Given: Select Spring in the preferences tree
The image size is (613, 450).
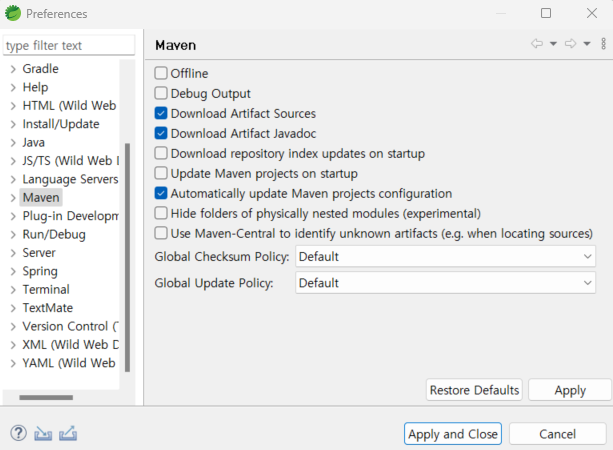Looking at the screenshot, I should tap(40, 271).
